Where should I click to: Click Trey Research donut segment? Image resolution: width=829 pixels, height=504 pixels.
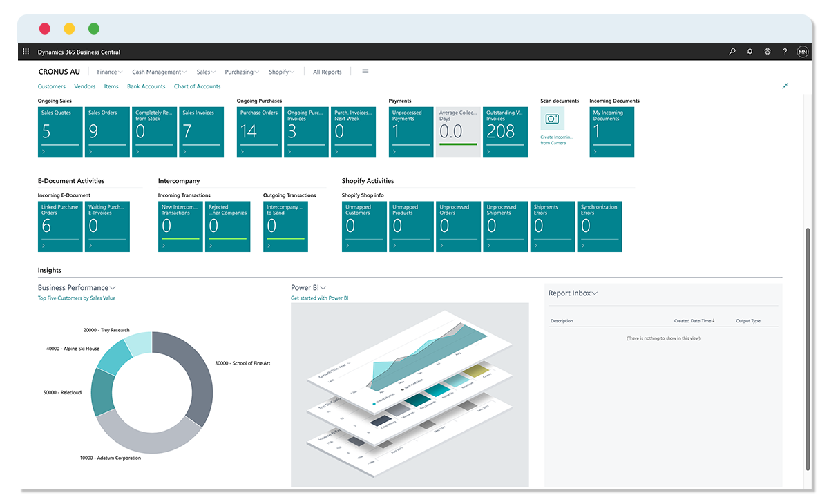[x=140, y=342]
